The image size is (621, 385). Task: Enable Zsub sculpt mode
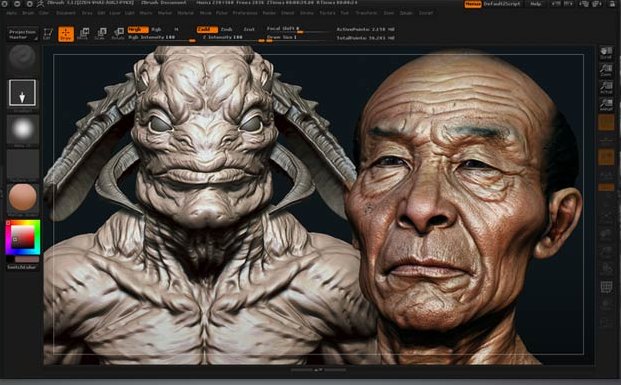[227, 30]
